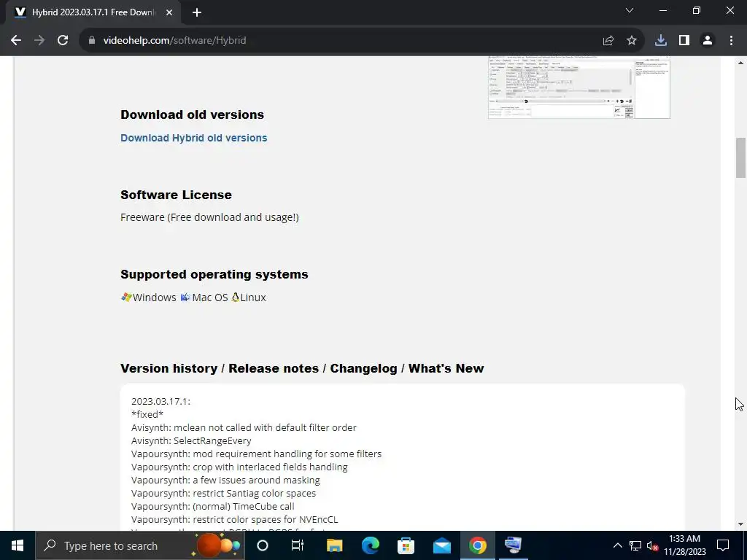This screenshot has width=747, height=560.
Task: Open the notification center icon
Action: click(x=723, y=545)
